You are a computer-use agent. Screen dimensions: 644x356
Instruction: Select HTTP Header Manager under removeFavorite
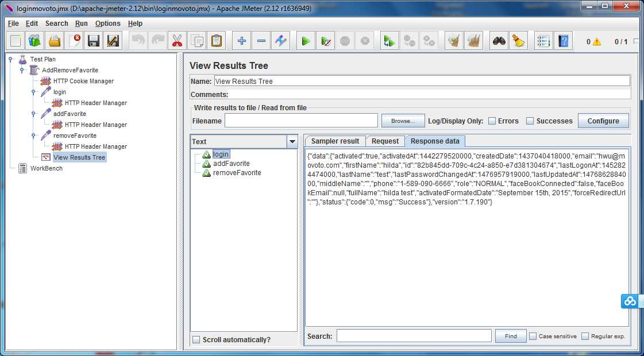pyautogui.click(x=96, y=146)
